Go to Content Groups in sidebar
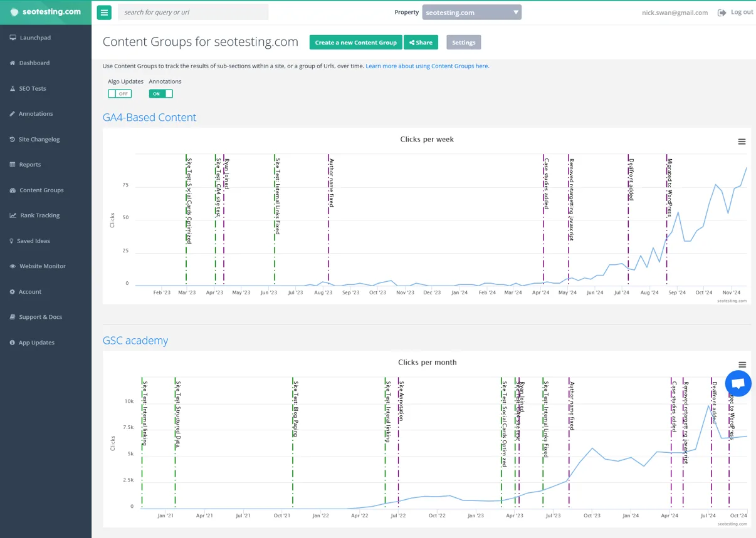The width and height of the screenshot is (756, 538). pos(41,190)
